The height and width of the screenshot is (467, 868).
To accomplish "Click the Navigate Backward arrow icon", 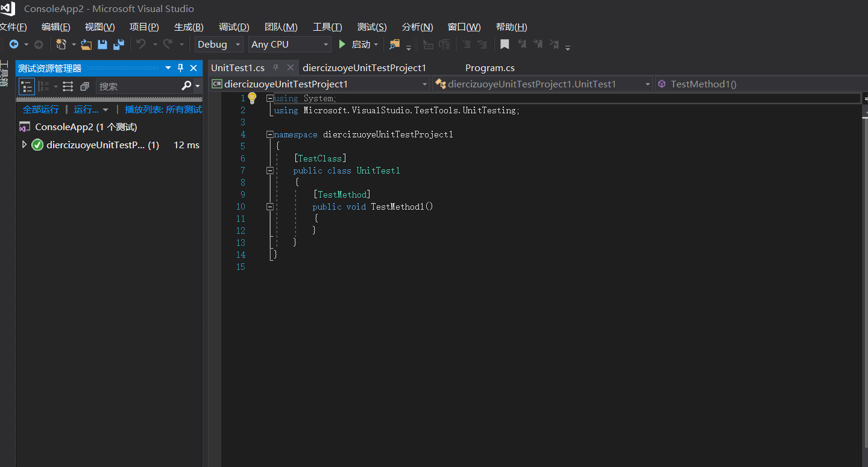I will coord(13,45).
